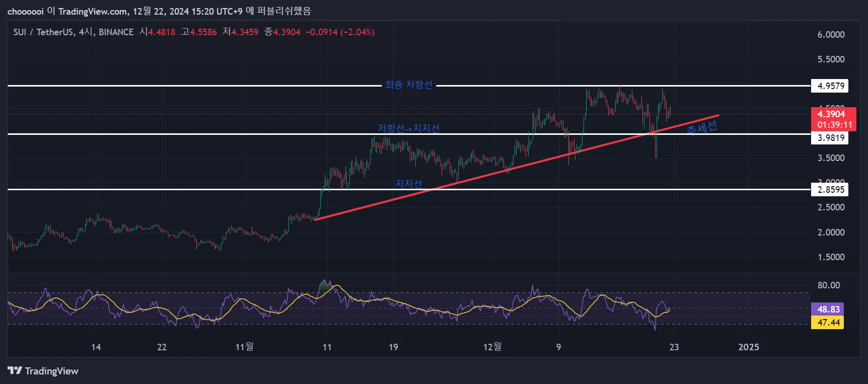868x384 pixels.
Task: Select the 4.9579 price label
Action: (x=830, y=86)
